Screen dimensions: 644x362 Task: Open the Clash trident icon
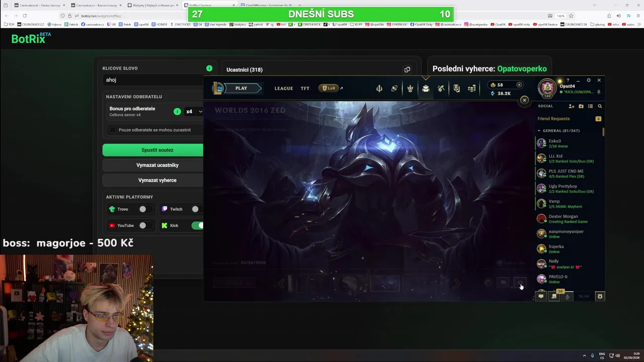379,88
